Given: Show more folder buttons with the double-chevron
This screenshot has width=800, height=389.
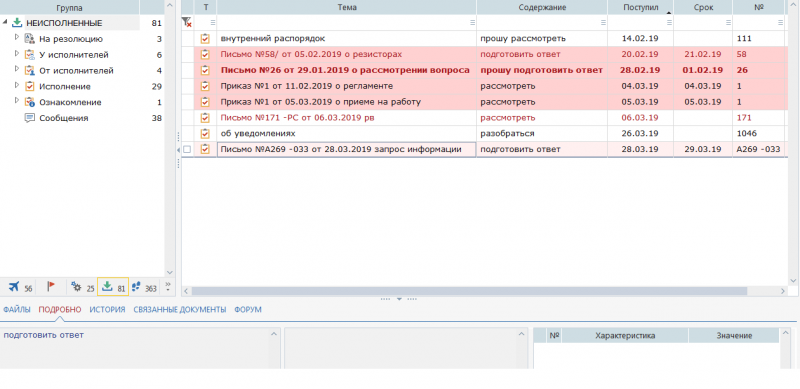Looking at the screenshot, I should tap(168, 287).
